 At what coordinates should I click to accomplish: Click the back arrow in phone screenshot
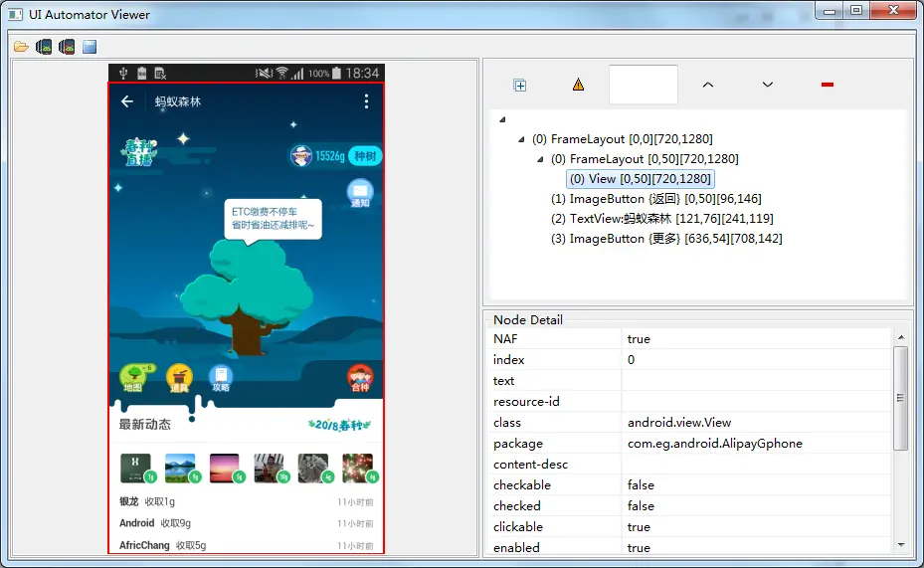pos(127,101)
